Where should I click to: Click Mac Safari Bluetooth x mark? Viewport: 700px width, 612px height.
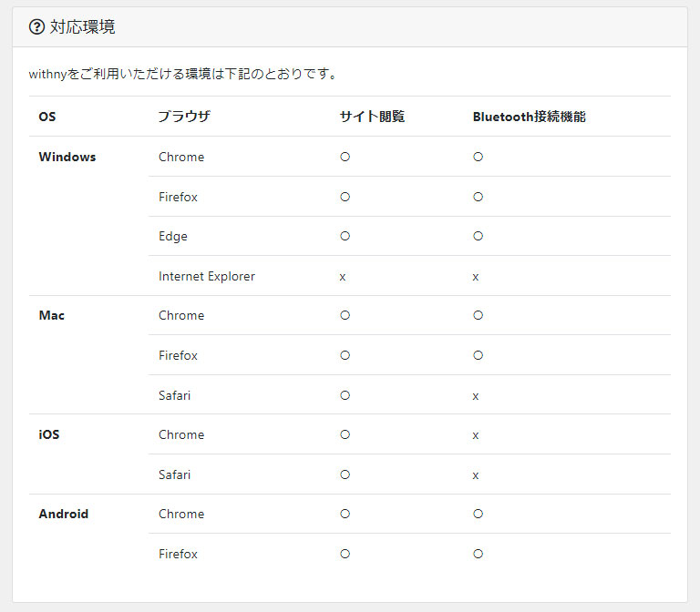[476, 396]
